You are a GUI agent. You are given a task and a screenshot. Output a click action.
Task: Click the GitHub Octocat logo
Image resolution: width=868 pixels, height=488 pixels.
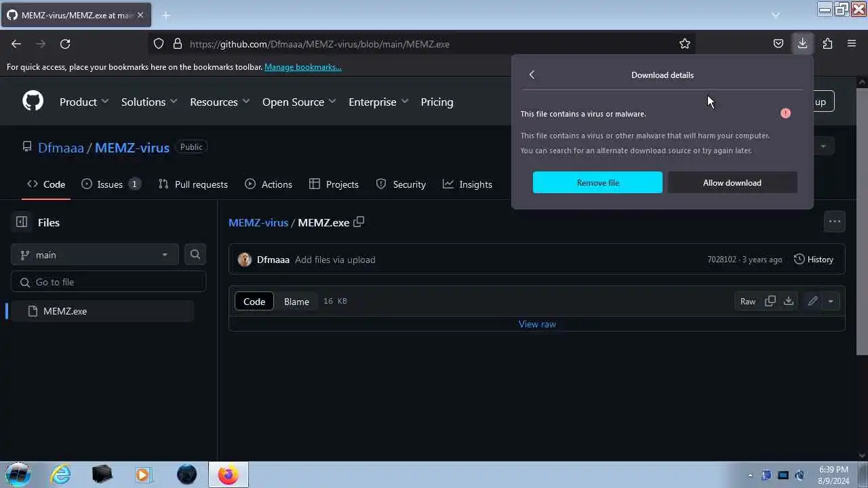tap(33, 102)
